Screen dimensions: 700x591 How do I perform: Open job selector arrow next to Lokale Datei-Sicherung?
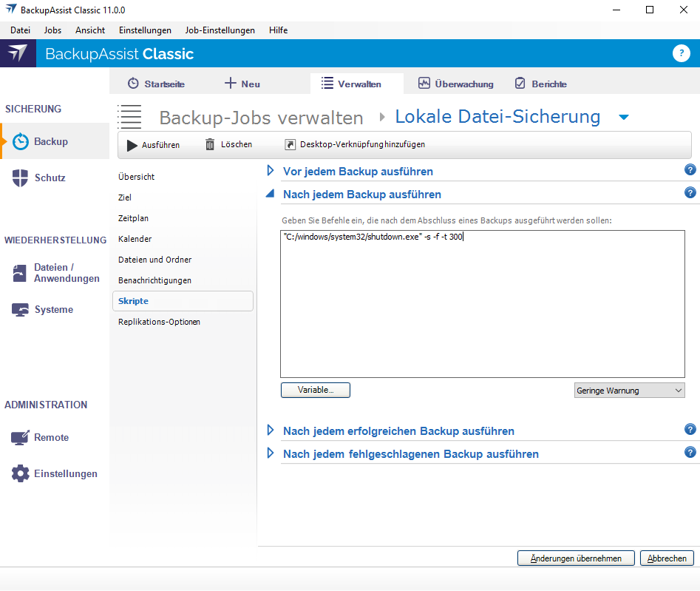623,118
